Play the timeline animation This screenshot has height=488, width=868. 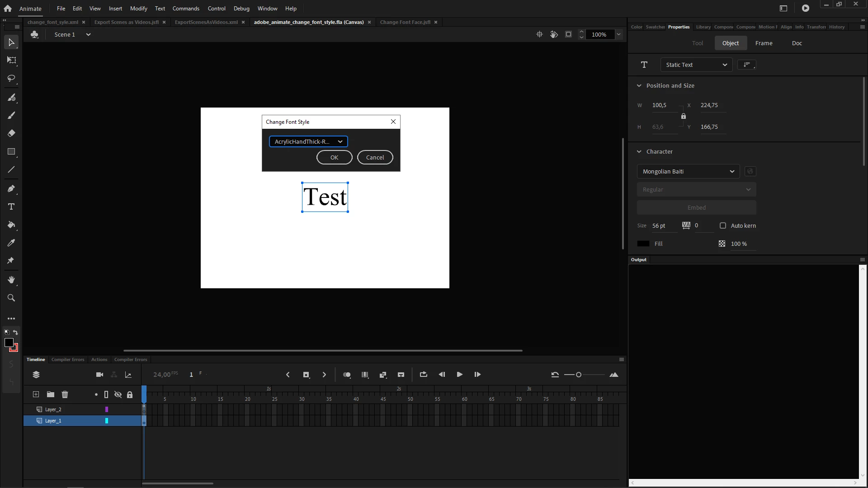(x=459, y=375)
